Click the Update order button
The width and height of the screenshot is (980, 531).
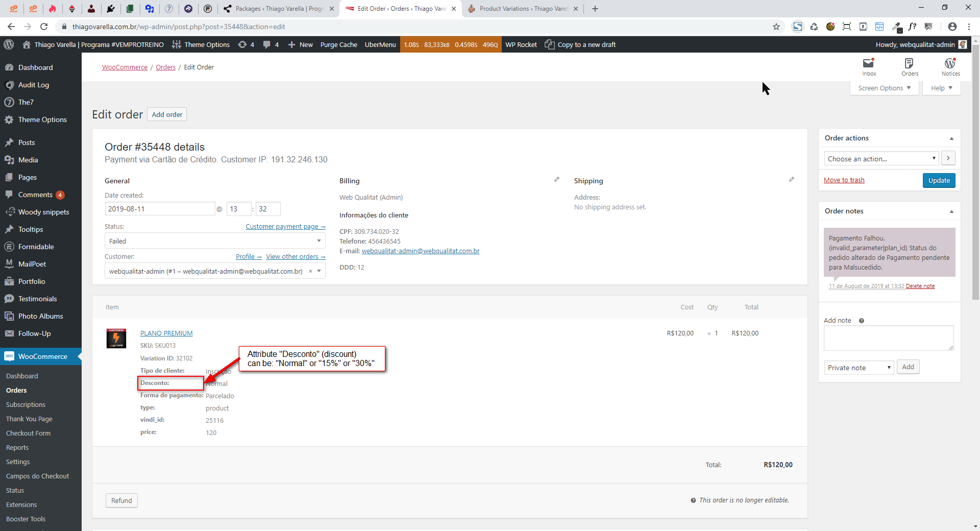(x=939, y=180)
